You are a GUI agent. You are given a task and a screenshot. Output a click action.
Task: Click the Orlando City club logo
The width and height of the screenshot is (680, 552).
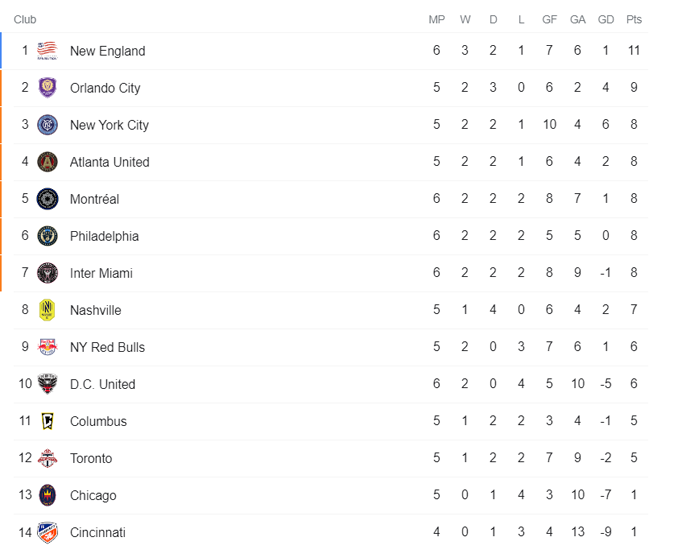47,88
